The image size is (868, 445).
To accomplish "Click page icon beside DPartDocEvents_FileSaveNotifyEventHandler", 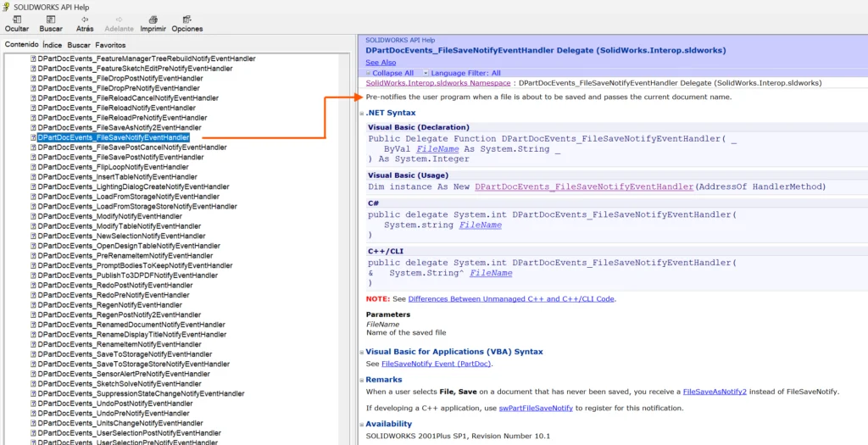I will coord(33,137).
